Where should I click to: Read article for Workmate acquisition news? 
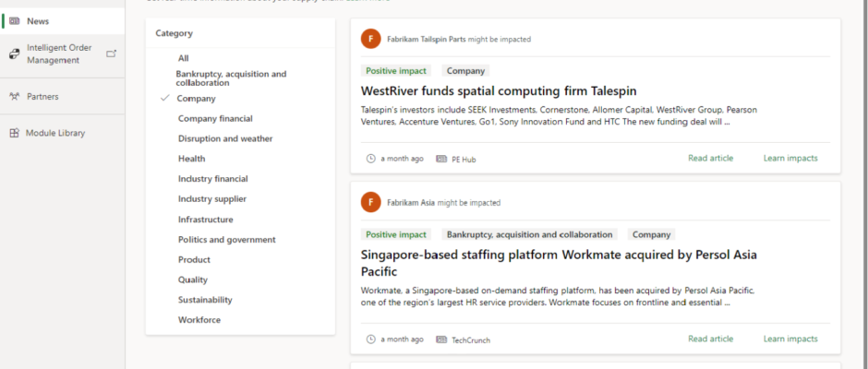tap(710, 339)
